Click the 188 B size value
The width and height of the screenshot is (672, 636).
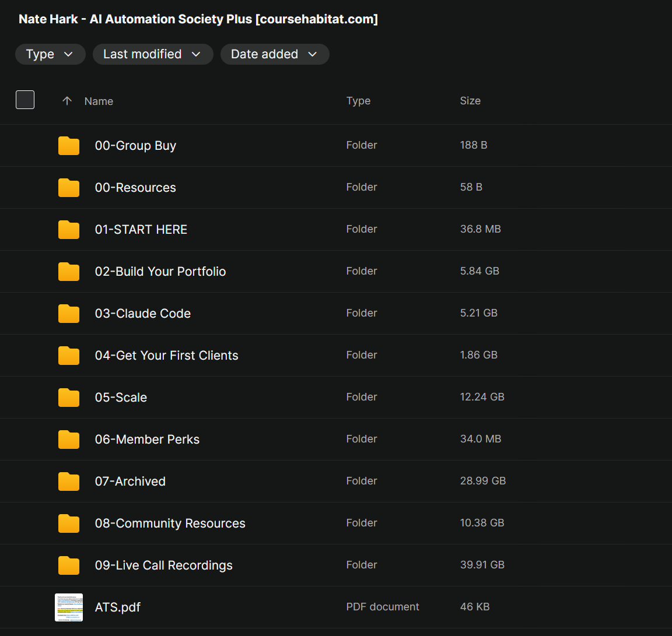(474, 145)
